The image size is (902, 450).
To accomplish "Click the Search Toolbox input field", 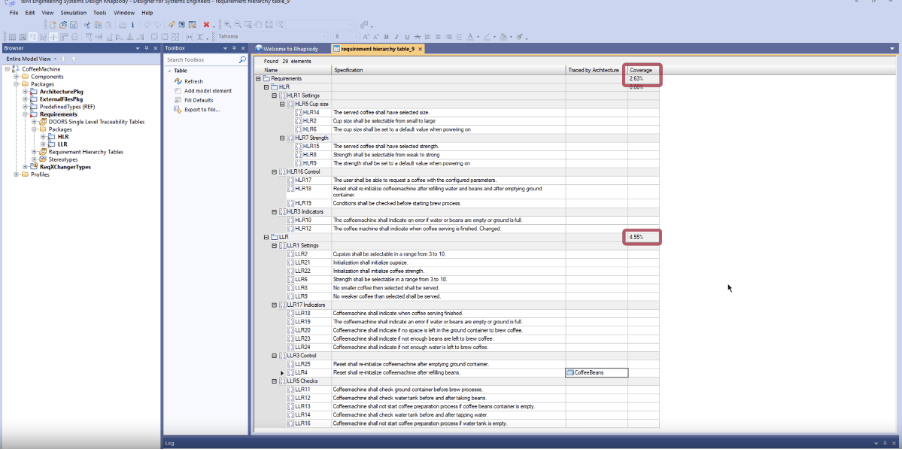I will click(201, 60).
